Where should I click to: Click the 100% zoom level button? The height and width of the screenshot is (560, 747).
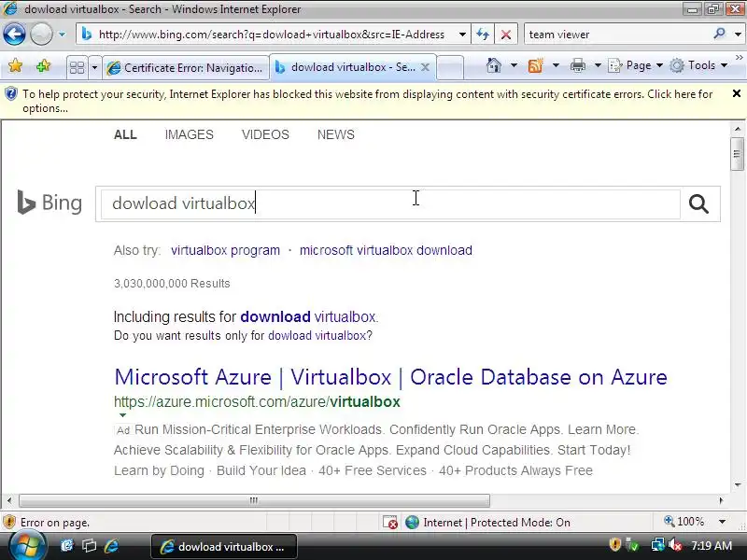click(684, 522)
